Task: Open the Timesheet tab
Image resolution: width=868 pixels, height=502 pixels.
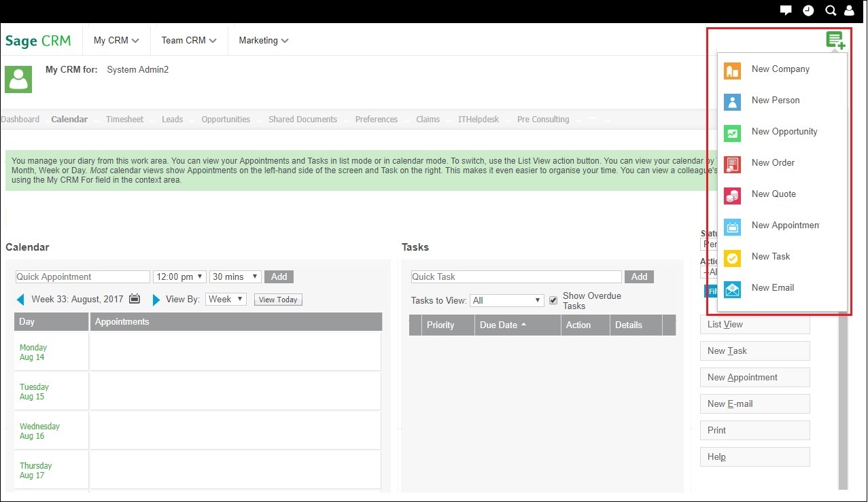Action: coord(125,120)
